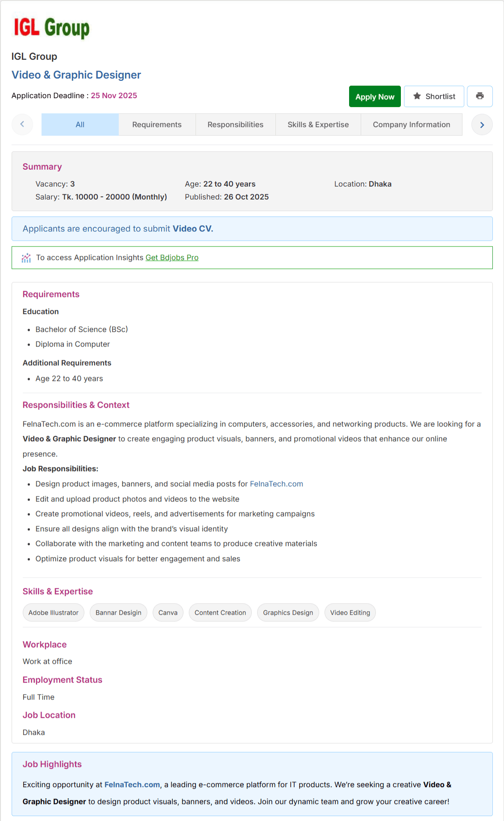Image resolution: width=504 pixels, height=821 pixels.
Task: Show more tabs with the right chevron
Action: tap(482, 125)
